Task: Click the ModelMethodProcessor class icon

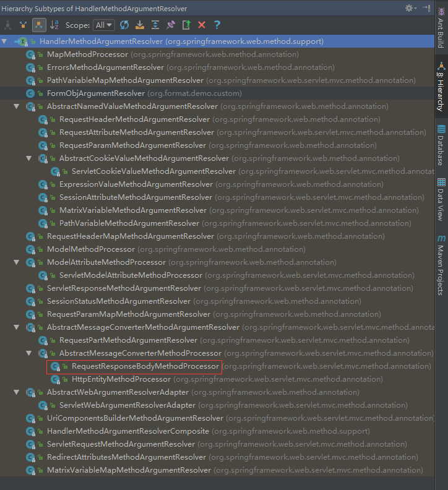Action: tap(30, 249)
